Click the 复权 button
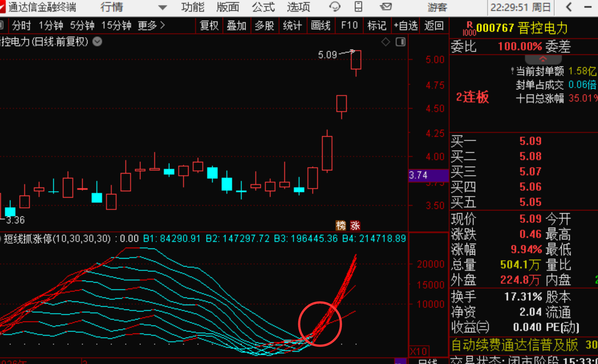The height and width of the screenshot is (364, 598). click(209, 25)
